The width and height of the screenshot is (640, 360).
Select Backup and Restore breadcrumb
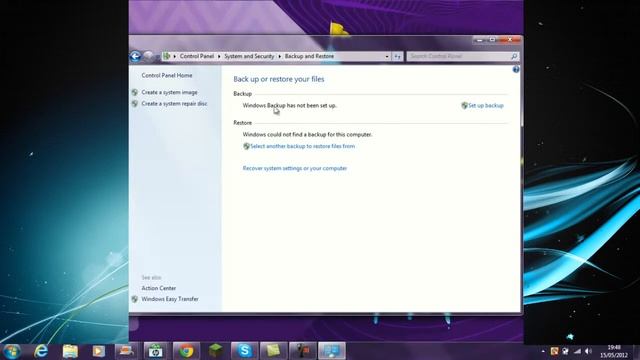pos(309,56)
